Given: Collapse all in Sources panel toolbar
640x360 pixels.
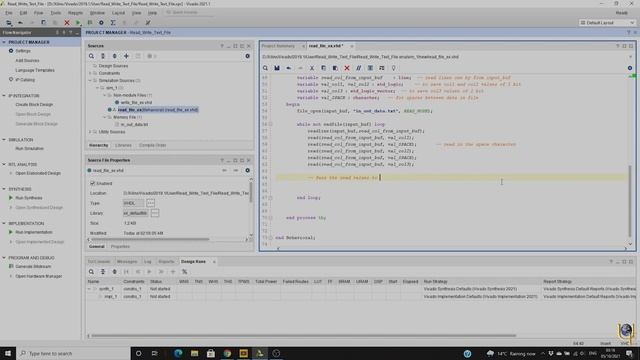Looking at the screenshot, I should [103, 56].
